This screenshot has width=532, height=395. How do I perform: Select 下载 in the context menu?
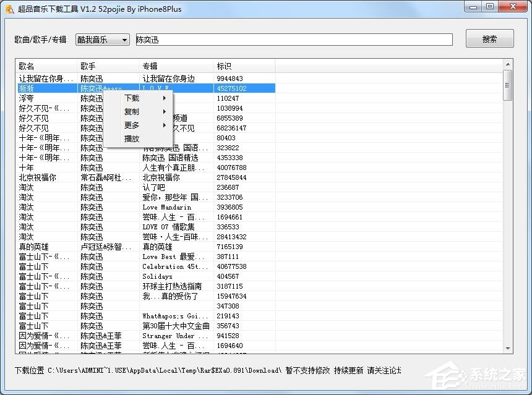coord(132,98)
